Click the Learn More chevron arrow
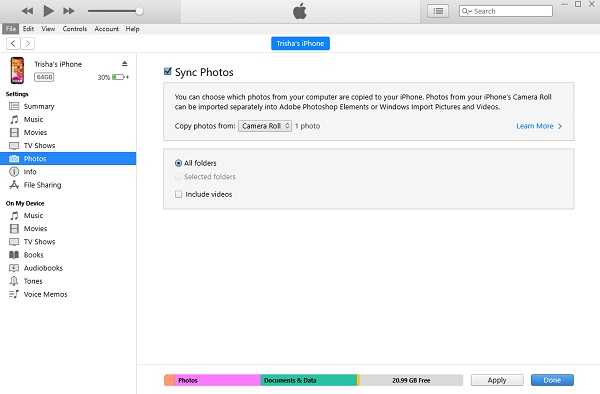This screenshot has width=600, height=394. pyautogui.click(x=560, y=126)
